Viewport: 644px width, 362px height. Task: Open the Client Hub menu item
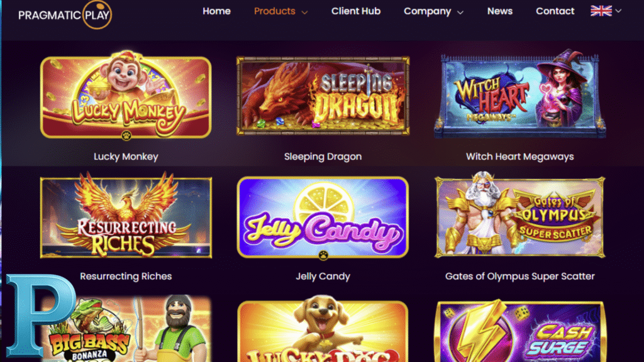coord(356,11)
